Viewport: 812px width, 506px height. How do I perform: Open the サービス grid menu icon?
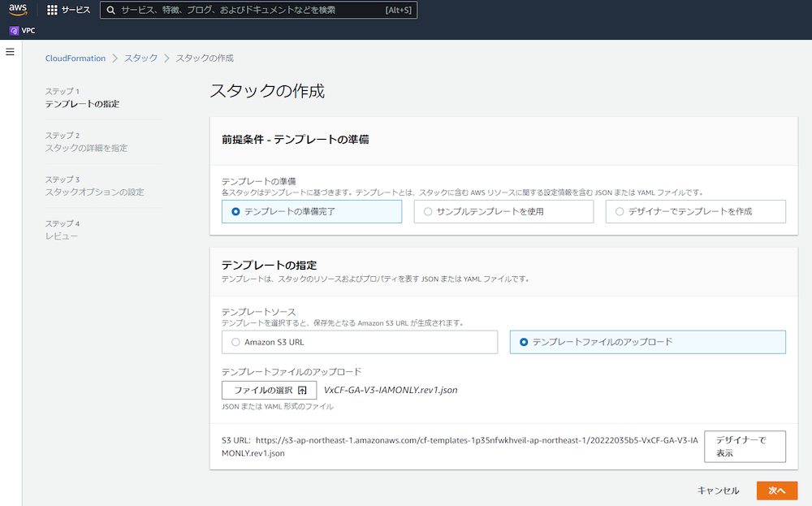point(52,10)
